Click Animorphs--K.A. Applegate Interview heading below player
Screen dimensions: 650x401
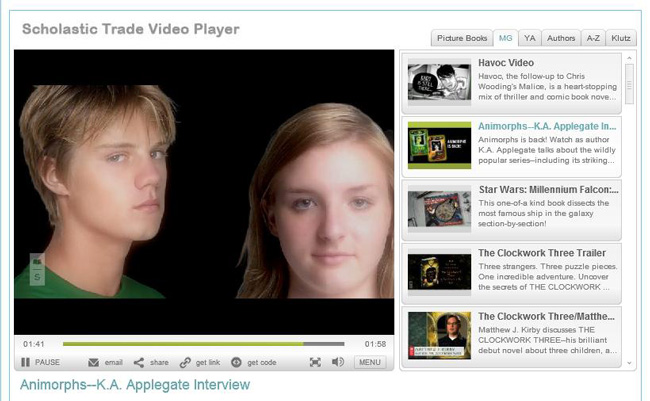click(135, 385)
